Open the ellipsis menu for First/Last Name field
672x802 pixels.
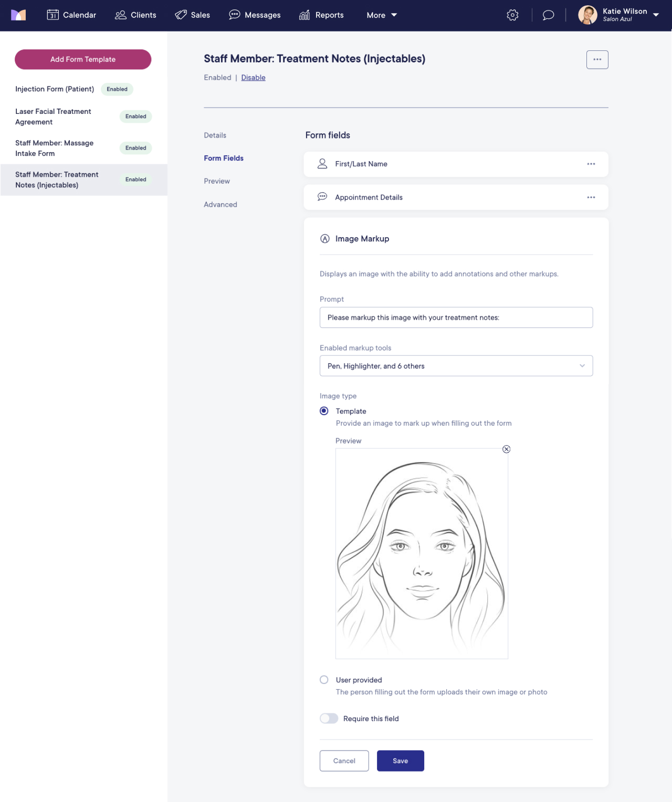(591, 164)
